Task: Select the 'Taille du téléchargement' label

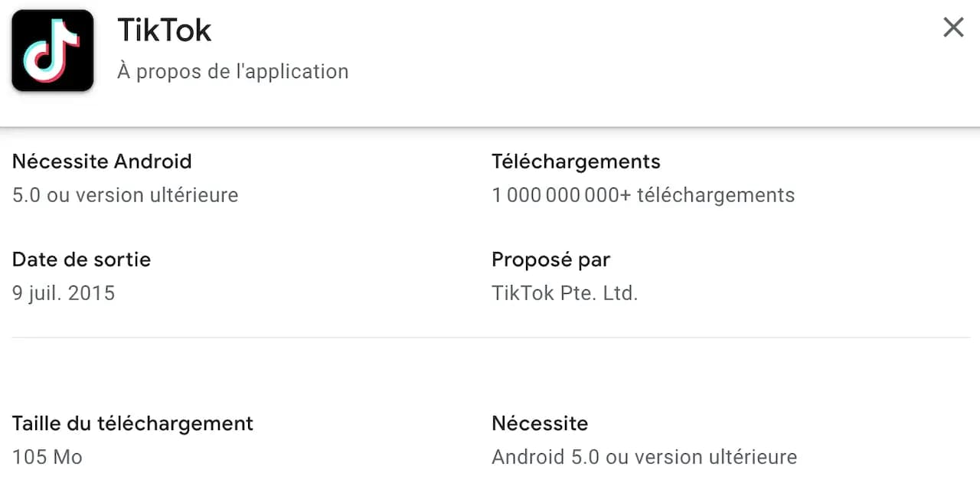Action: pyautogui.click(x=132, y=423)
